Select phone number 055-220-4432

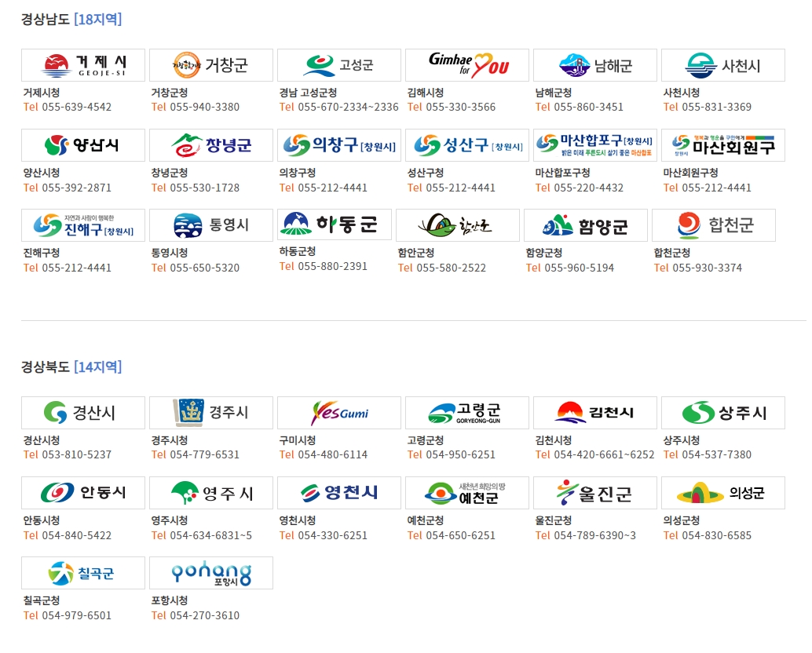pos(589,188)
